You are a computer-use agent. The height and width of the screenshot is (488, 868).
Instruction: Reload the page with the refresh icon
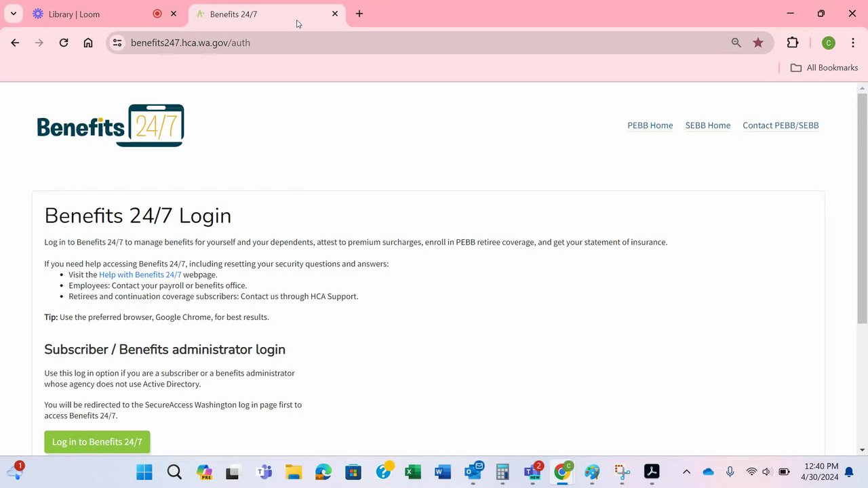(x=64, y=43)
